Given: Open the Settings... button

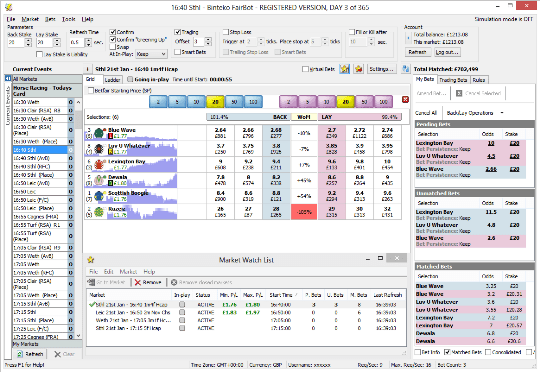Looking at the screenshot, I should [x=381, y=69].
